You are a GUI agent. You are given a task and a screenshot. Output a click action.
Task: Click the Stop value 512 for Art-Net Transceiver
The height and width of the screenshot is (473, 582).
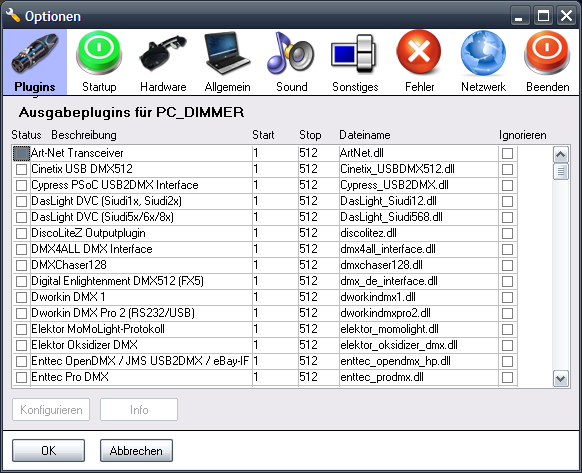point(308,153)
